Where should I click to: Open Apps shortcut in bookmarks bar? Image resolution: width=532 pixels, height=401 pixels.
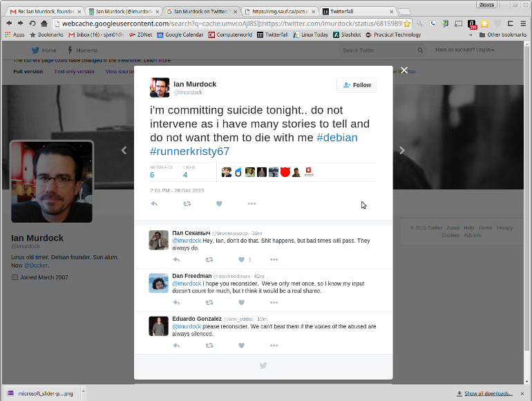pos(15,35)
